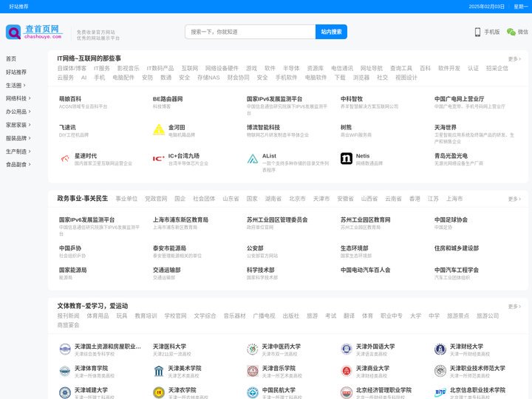Expand the 食品副食 sidebar menu
The width and height of the screenshot is (532, 399).
[x=18, y=165]
